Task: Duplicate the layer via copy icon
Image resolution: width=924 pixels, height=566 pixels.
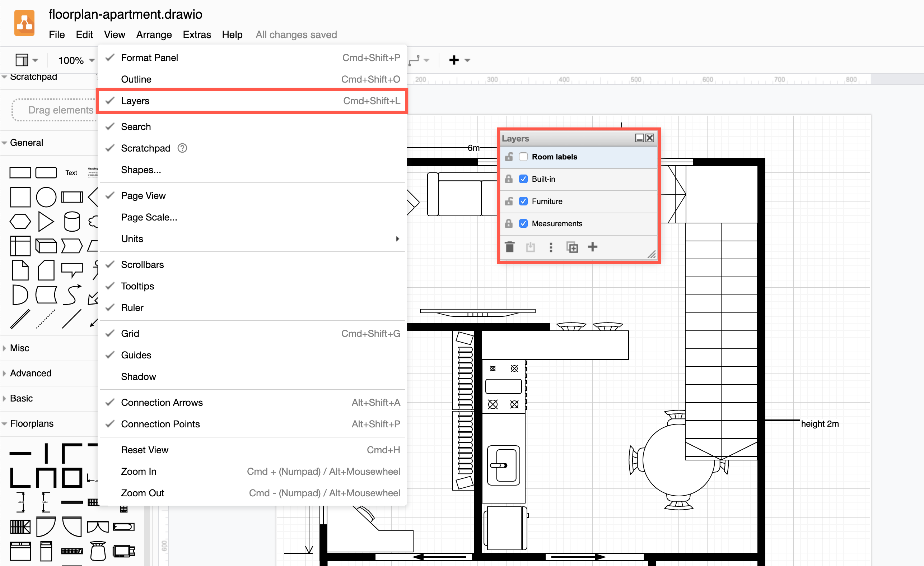Action: click(571, 247)
